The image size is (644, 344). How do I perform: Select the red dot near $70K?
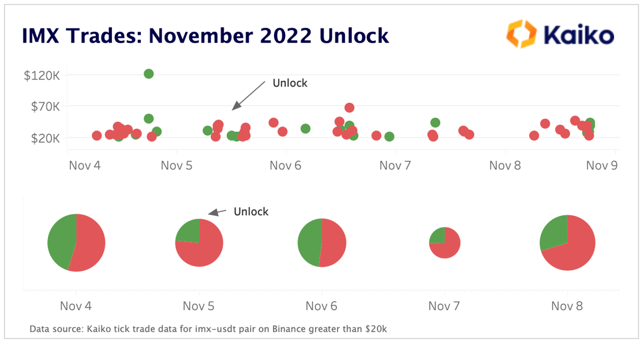pyautogui.click(x=349, y=108)
